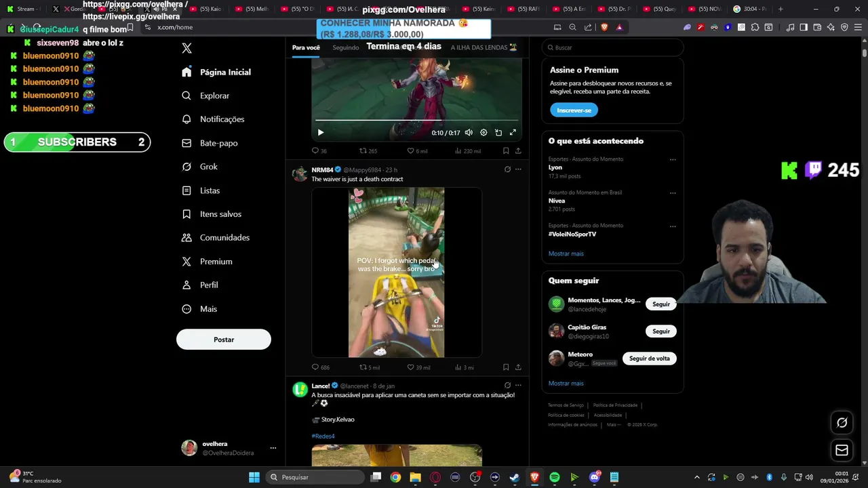Click Seguir de volta for Meteoro
This screenshot has height=488, width=868.
click(650, 359)
